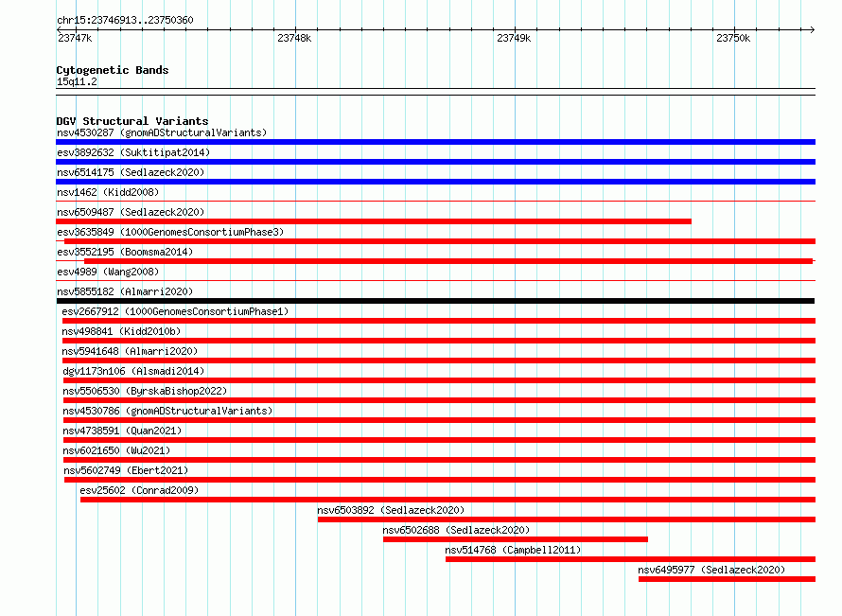Select the blue bar under esv3892632 Suktitipat2014
The height and width of the screenshot is (616, 842).
[435, 162]
